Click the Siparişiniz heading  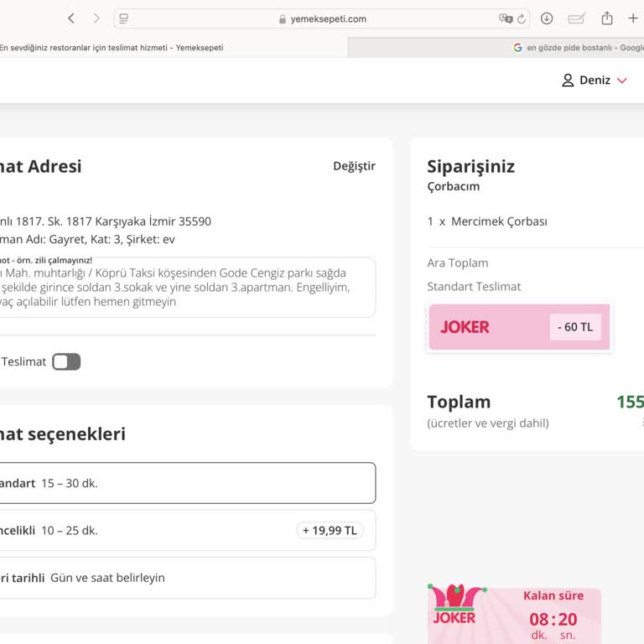[x=470, y=167]
